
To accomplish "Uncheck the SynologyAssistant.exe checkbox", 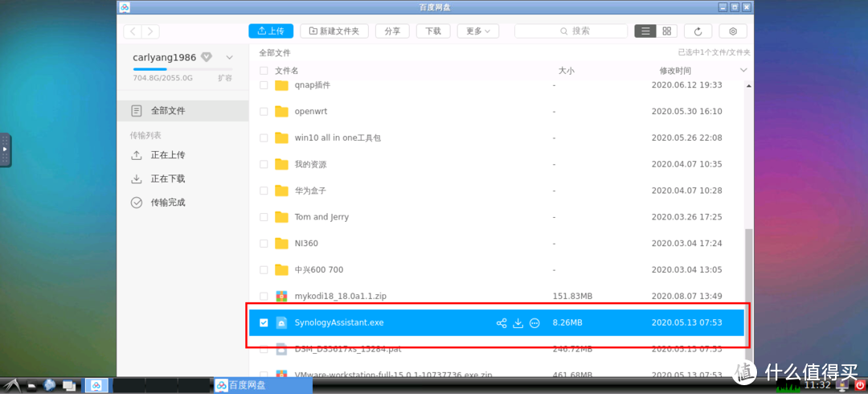I will 264,322.
